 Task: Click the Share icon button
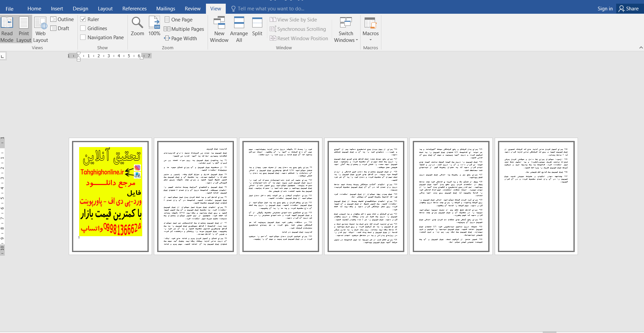[x=629, y=9]
